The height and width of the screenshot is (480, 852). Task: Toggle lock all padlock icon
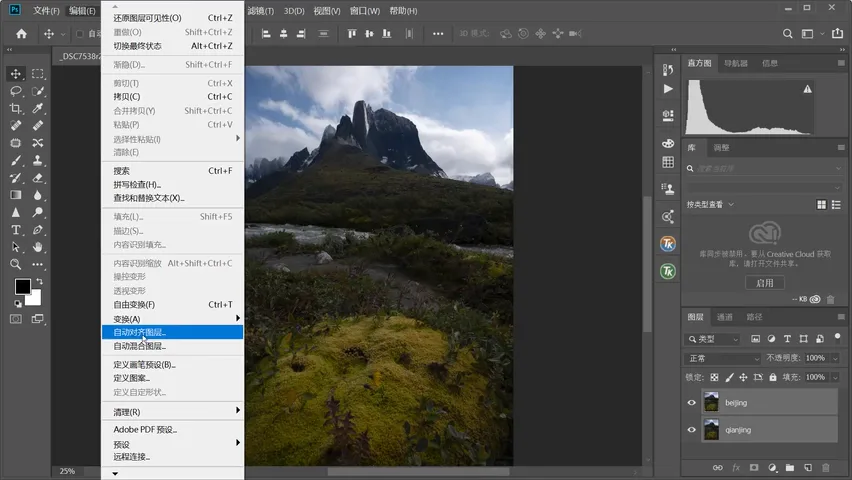coord(773,377)
